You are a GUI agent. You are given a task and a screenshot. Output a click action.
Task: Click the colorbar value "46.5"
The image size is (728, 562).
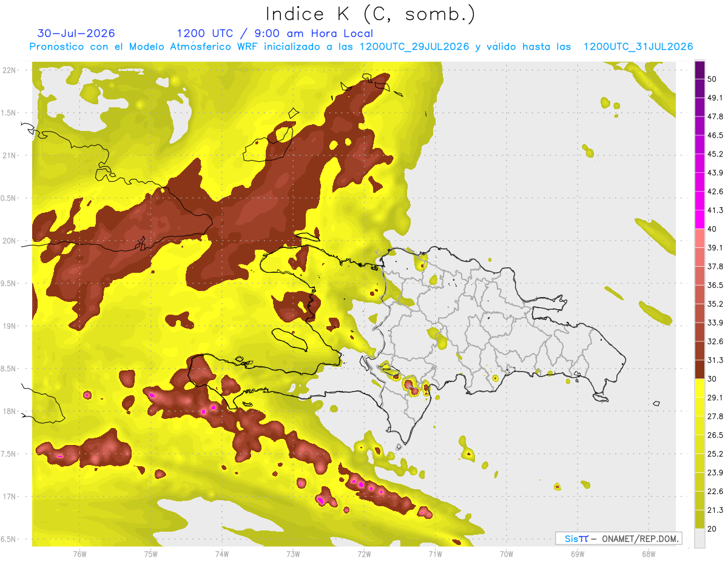tap(715, 136)
